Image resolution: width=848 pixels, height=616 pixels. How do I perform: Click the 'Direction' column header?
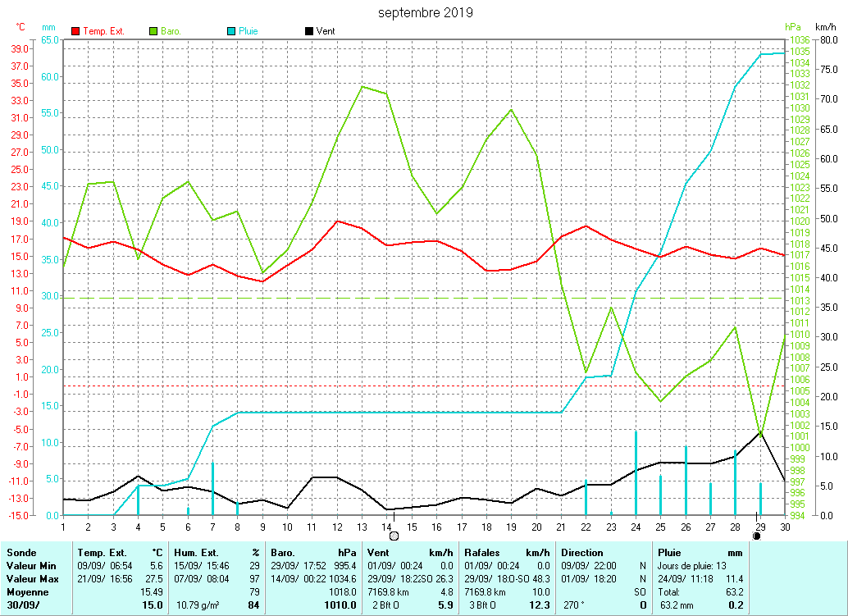[582, 553]
